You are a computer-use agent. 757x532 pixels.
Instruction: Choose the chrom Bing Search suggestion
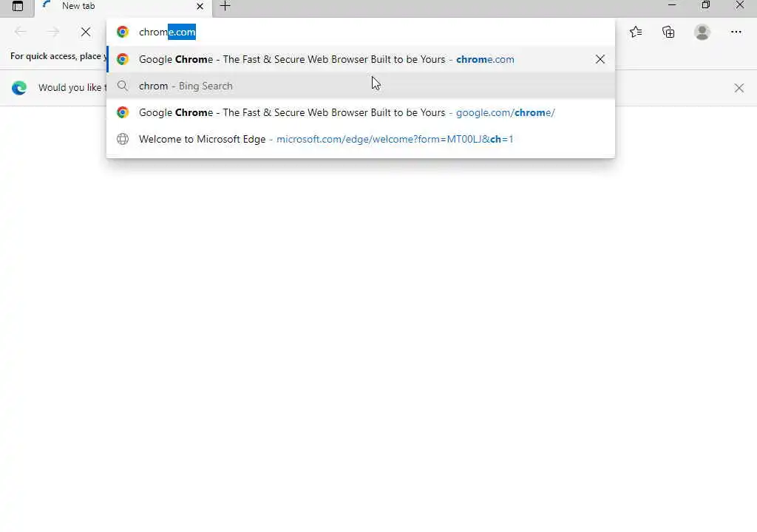pyautogui.click(x=361, y=86)
